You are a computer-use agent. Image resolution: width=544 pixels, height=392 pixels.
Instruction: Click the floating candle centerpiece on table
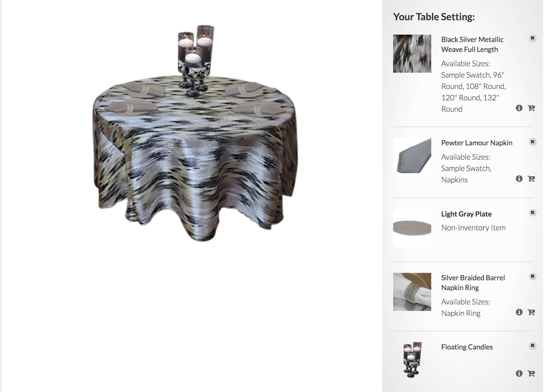196,61
